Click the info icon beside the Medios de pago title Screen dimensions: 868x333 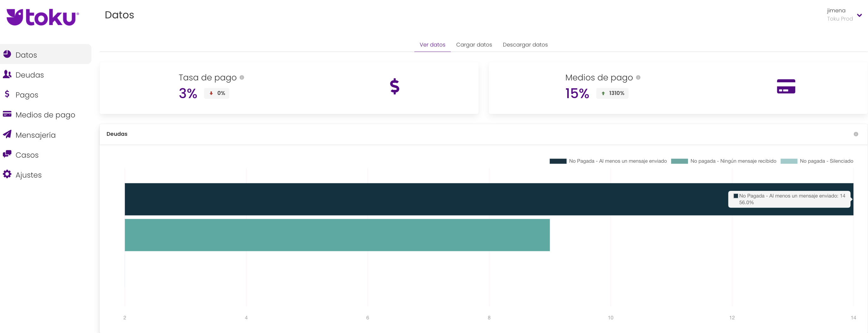638,78
